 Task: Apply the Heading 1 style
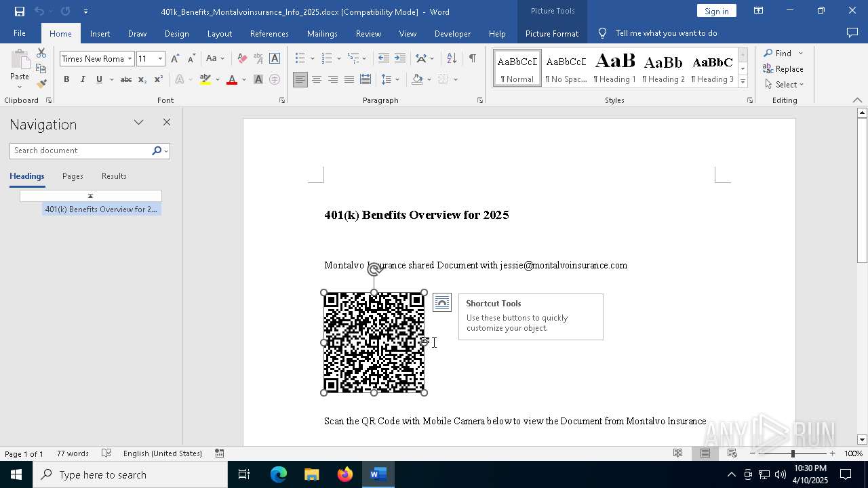click(614, 68)
